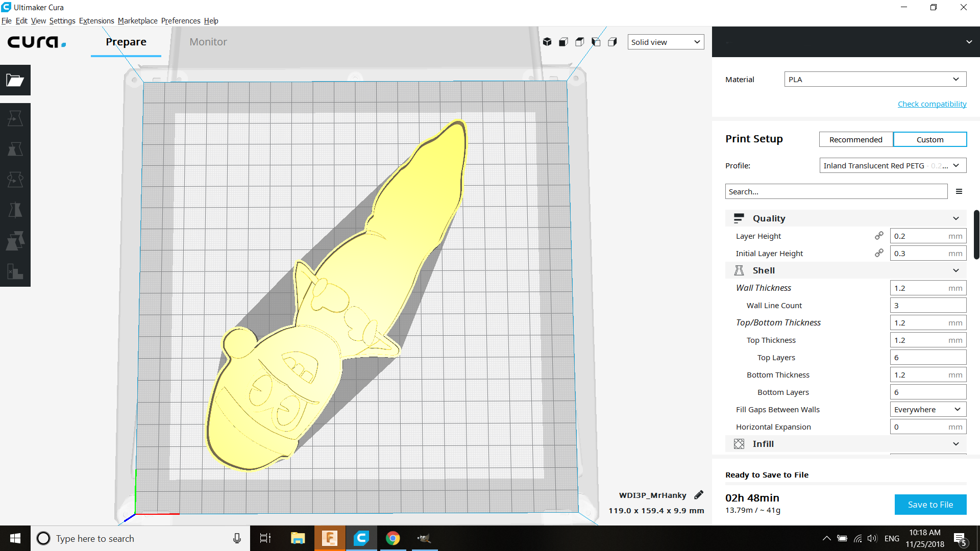Click the Horizontal Expansion value field
Image resolution: width=980 pixels, height=551 pixels.
tap(928, 427)
